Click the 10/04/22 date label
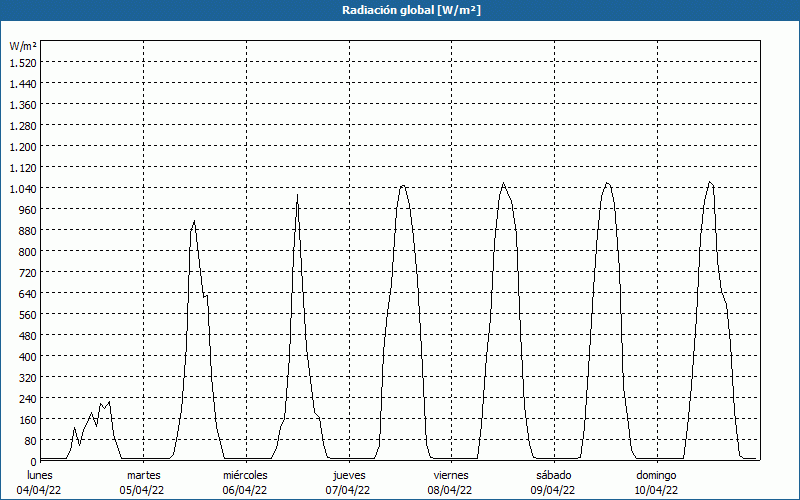Viewport: 800px width, 500px height. coord(656,490)
